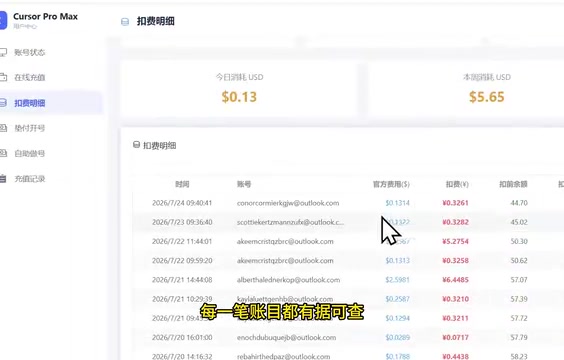Click the 今日消耗 USD label
Image resolution: width=564 pixels, height=360 pixels.
click(x=239, y=77)
